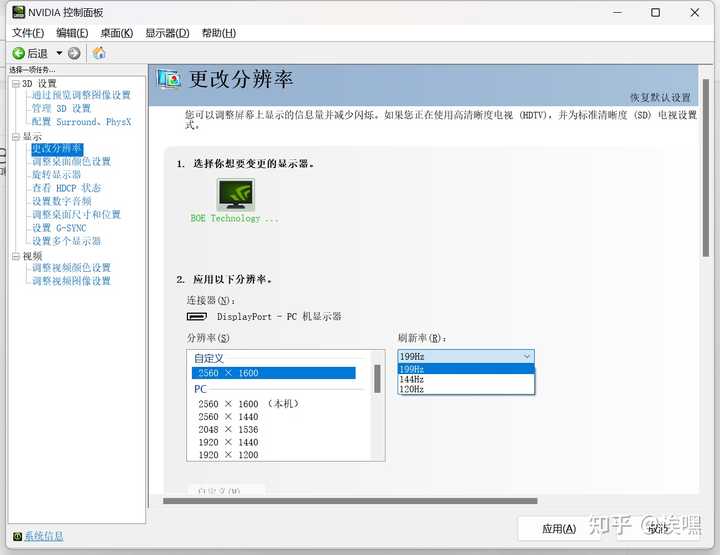Select the BOE Technology monitor thumbnail
The image size is (720, 555).
tap(235, 195)
